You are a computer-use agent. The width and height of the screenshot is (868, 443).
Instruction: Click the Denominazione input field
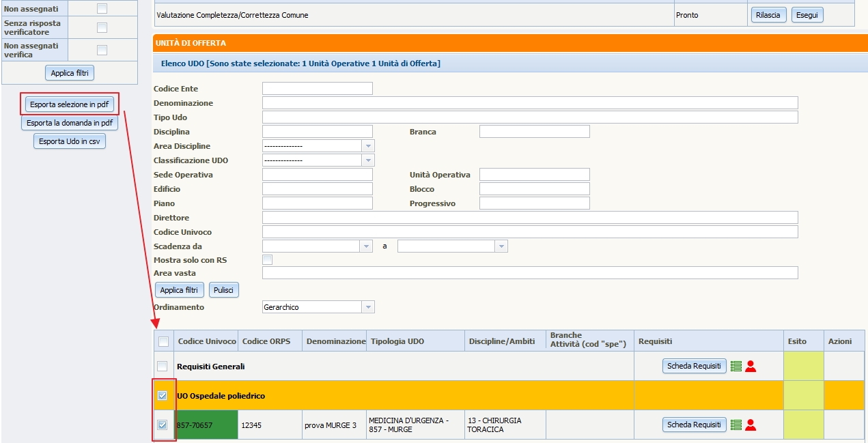529,103
